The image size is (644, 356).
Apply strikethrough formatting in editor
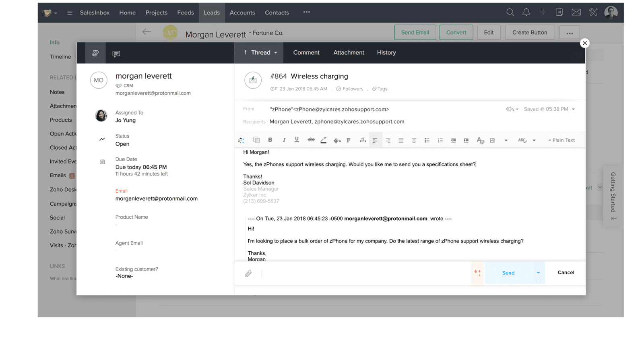point(311,140)
